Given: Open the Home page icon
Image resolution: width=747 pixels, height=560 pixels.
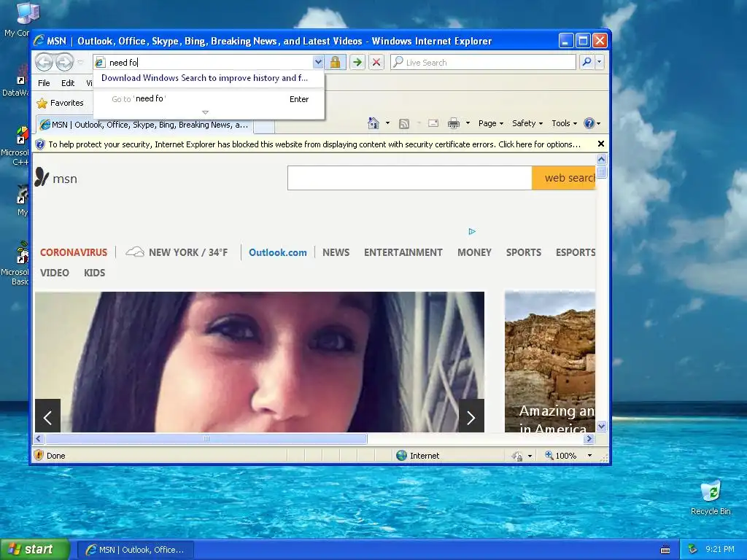Looking at the screenshot, I should (x=373, y=123).
